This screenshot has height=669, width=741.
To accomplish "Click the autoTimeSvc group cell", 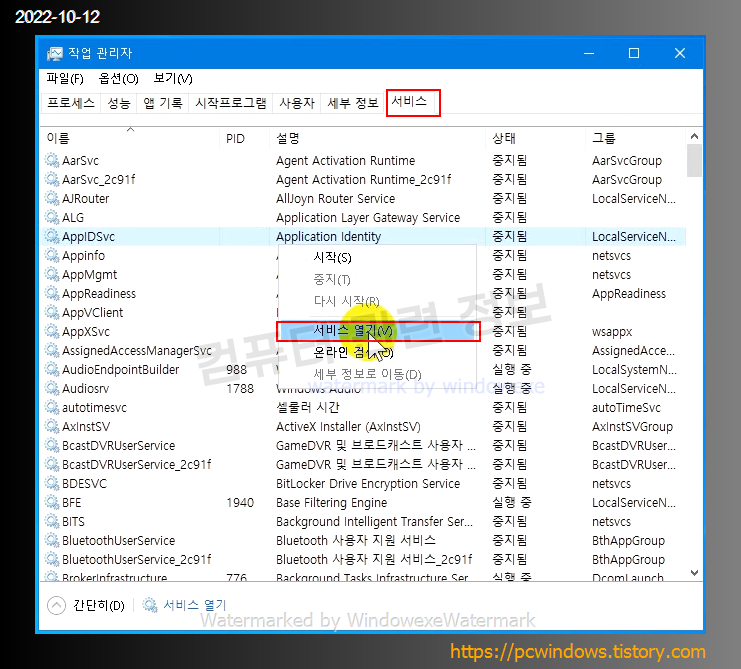I will pyautogui.click(x=626, y=407).
